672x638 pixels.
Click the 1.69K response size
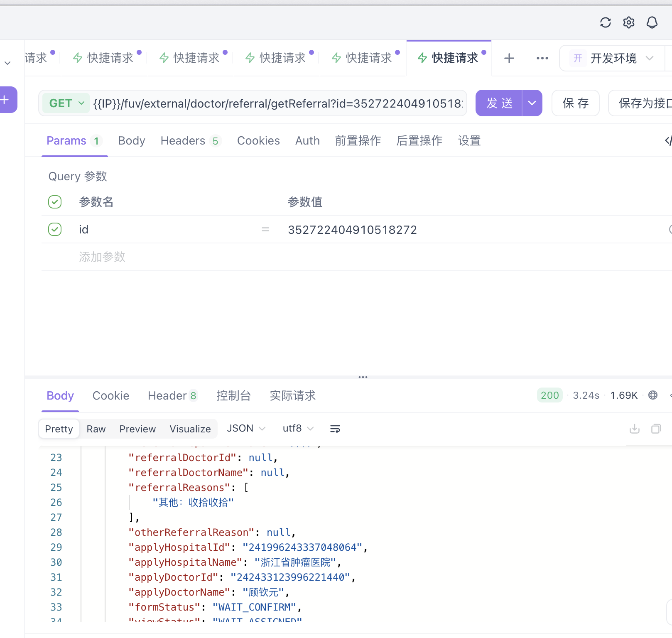point(624,395)
